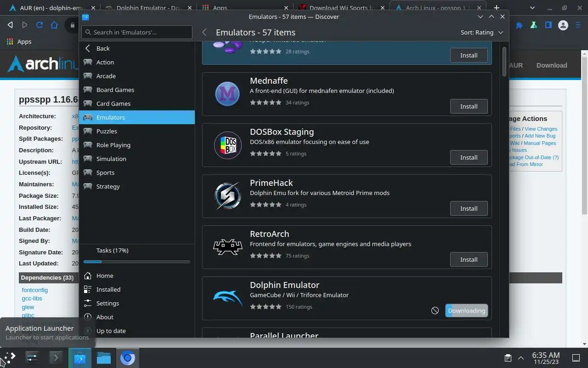Open the Mednaffe app icon
Screen dimensions: 588x368
point(227,93)
